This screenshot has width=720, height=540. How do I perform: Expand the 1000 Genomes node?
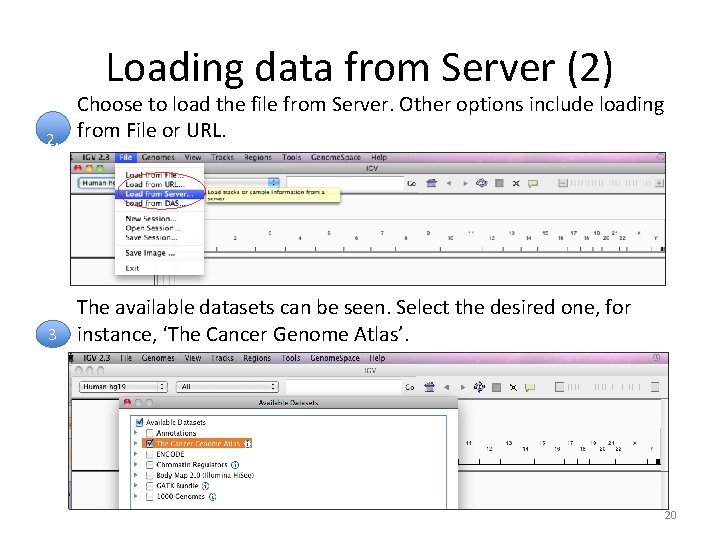136,496
